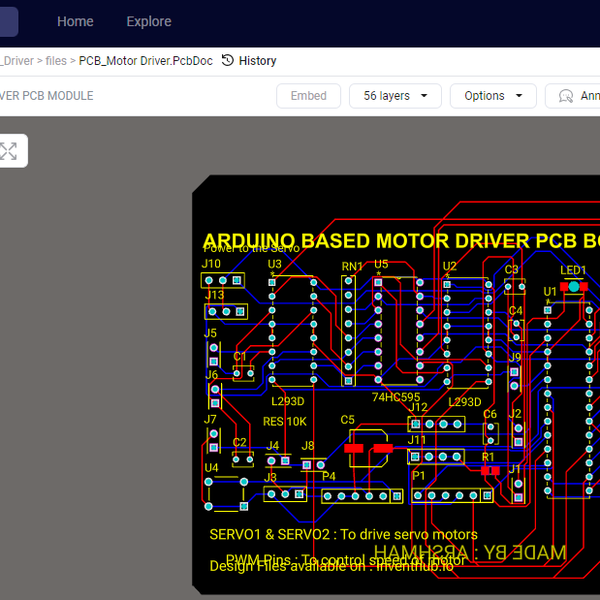Viewport: 600px width, 600px height.
Task: Go to the Home tab
Action: pos(75,21)
